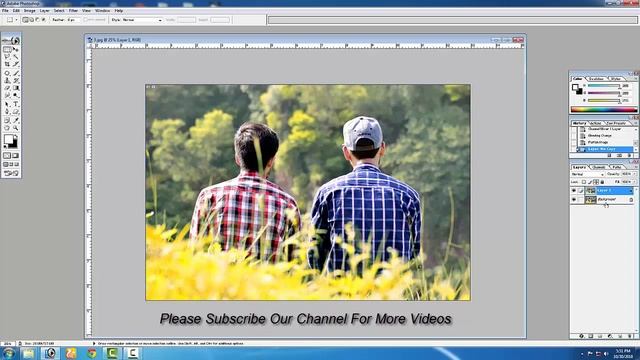Select the Blur tool

[x=7, y=95]
